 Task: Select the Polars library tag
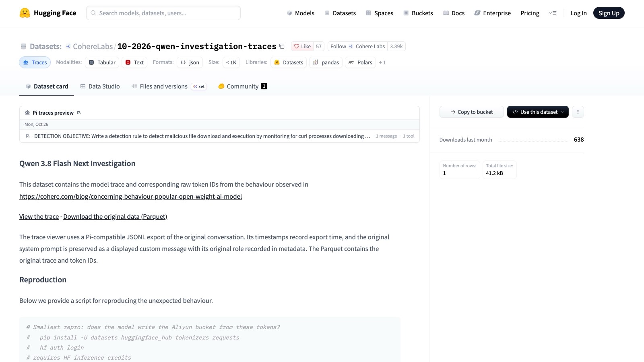point(361,62)
